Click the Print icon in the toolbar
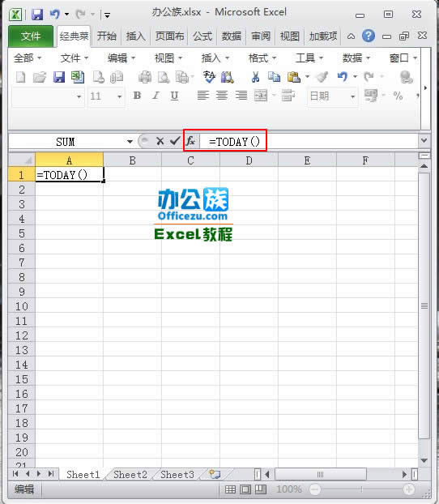 point(145,77)
